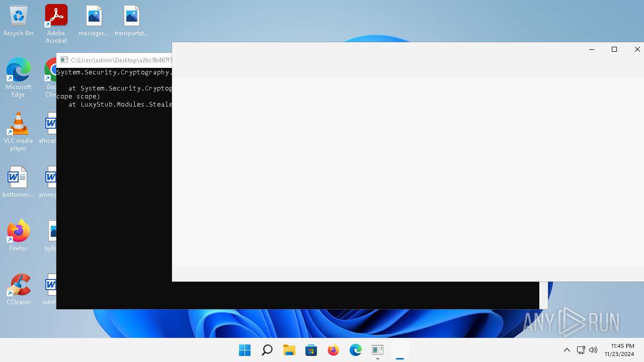
Task: Minimize the blank white window
Action: (592, 49)
